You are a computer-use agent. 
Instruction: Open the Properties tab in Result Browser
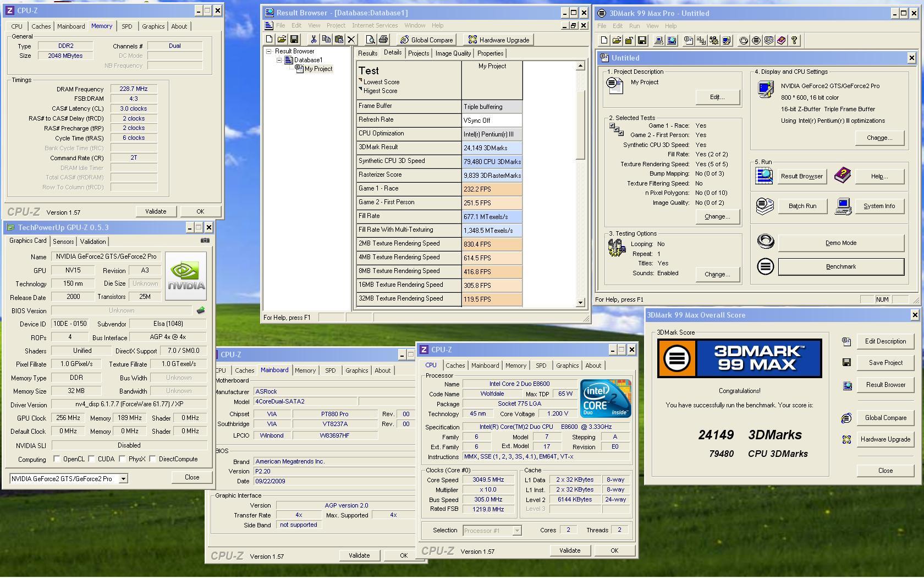tap(490, 53)
